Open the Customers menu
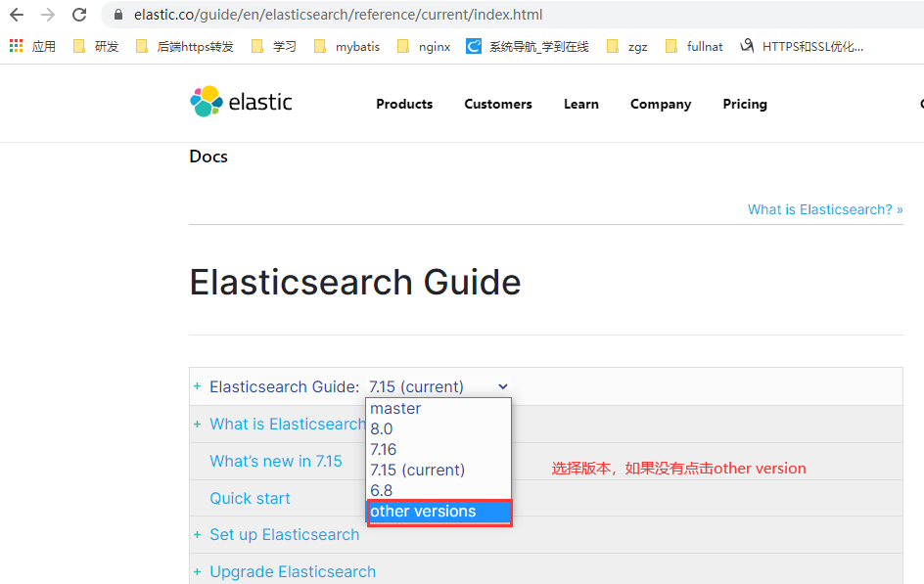This screenshot has width=924, height=584. (x=498, y=105)
